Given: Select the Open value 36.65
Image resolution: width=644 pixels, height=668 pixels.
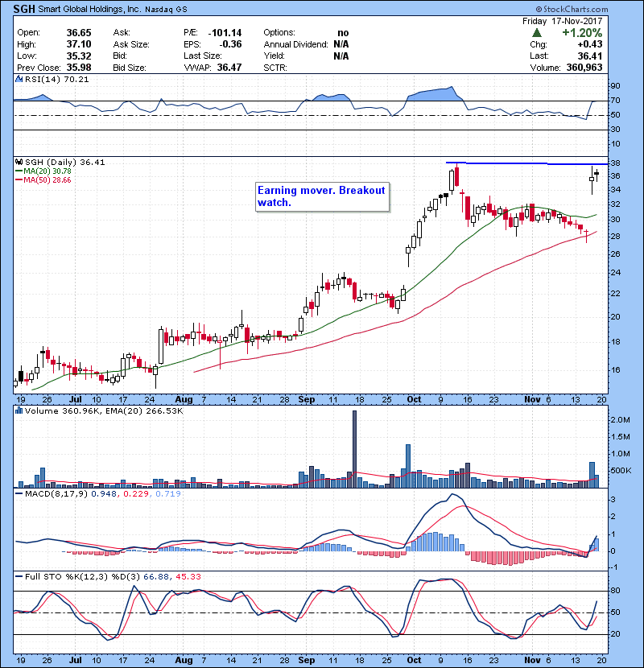Looking at the screenshot, I should click(x=79, y=33).
